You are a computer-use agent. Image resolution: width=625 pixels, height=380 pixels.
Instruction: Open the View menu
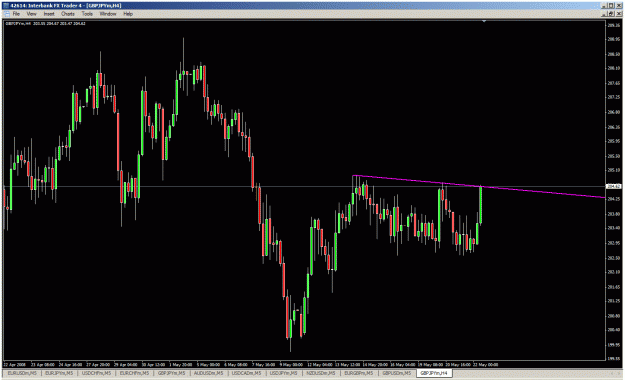tap(31, 14)
